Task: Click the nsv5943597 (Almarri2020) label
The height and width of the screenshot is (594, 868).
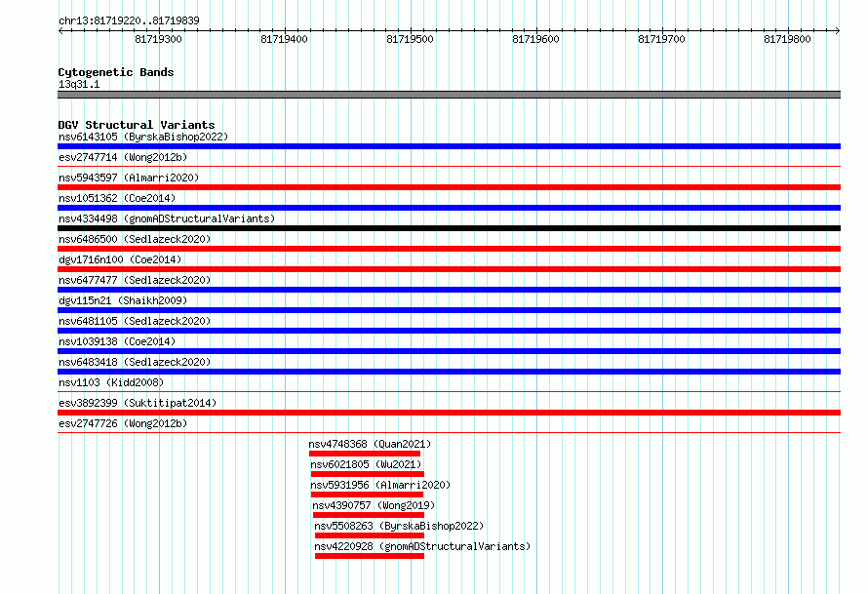Action: click(x=129, y=178)
